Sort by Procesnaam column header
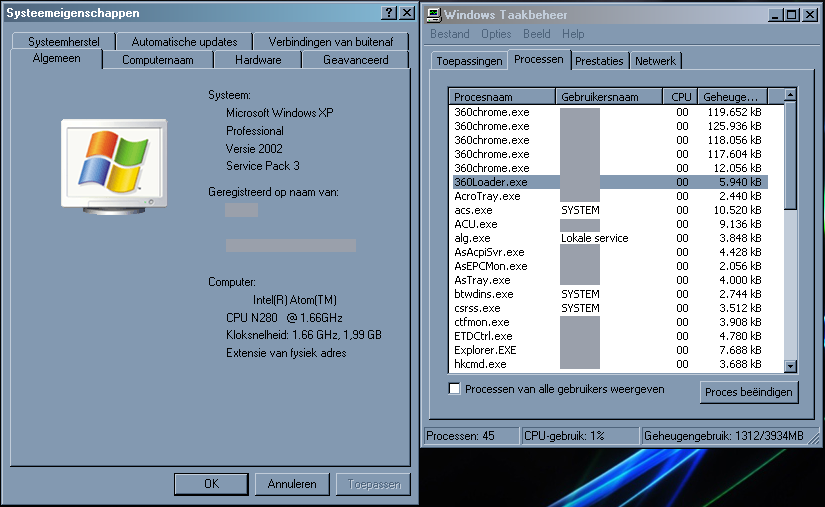The image size is (825, 507). pos(502,97)
